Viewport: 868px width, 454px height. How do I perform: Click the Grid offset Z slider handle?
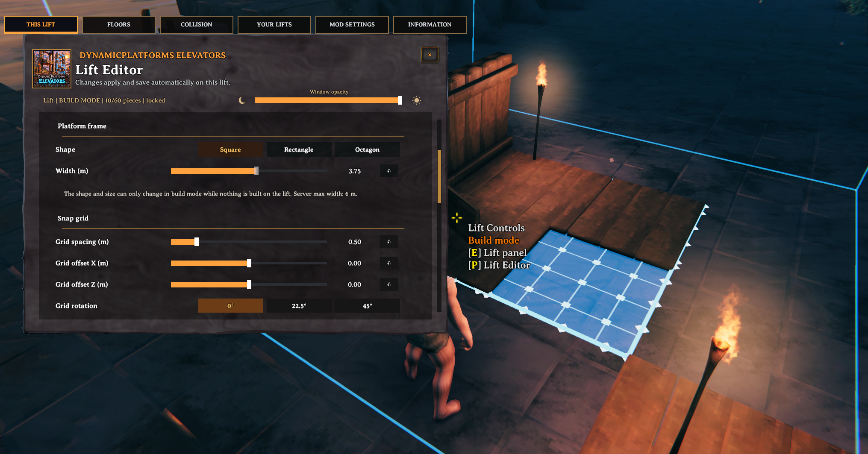[249, 284]
